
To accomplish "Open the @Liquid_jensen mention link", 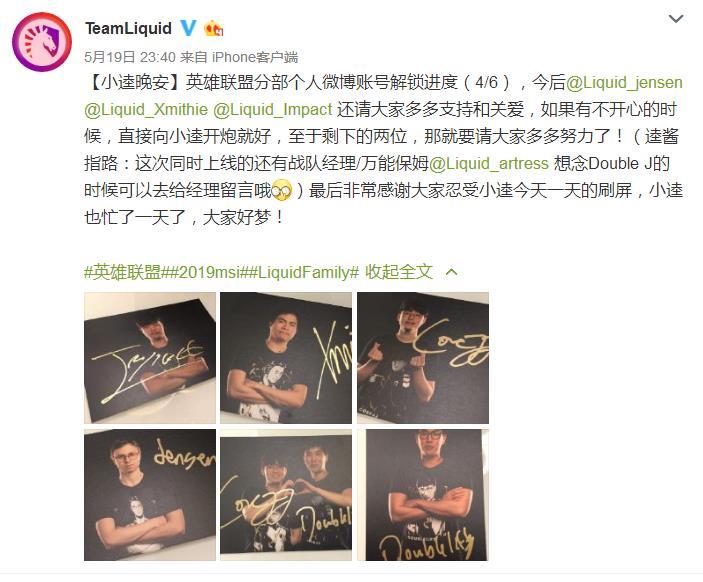I will 624,83.
